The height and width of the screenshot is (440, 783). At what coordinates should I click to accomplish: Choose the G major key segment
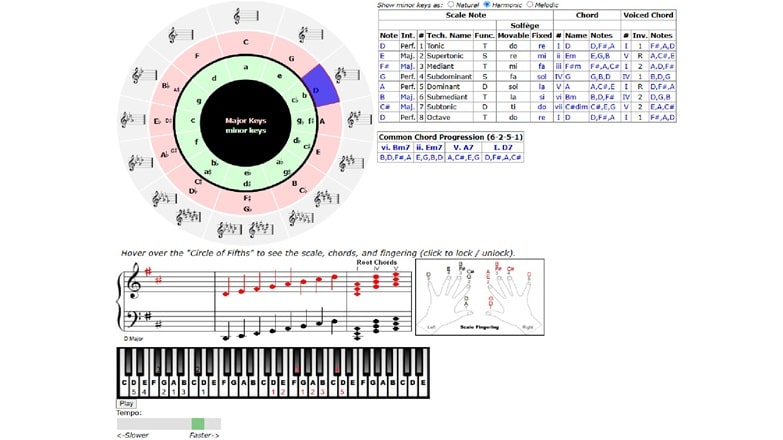(x=290, y=57)
